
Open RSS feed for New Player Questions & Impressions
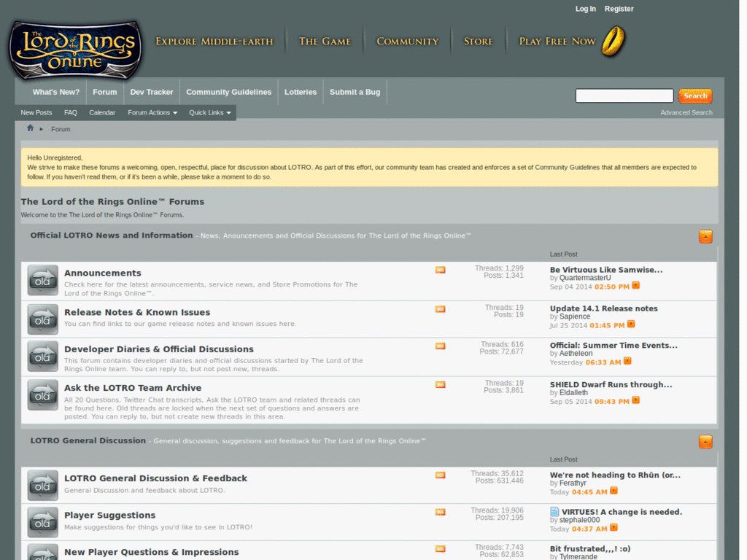click(x=440, y=549)
